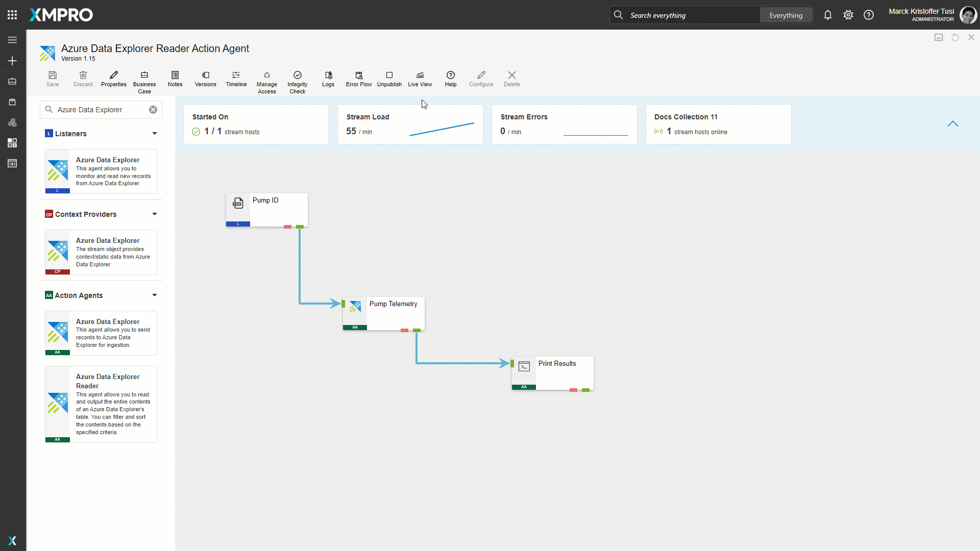Image resolution: width=980 pixels, height=551 pixels.
Task: Open Live View of the stream
Action: point(420,79)
